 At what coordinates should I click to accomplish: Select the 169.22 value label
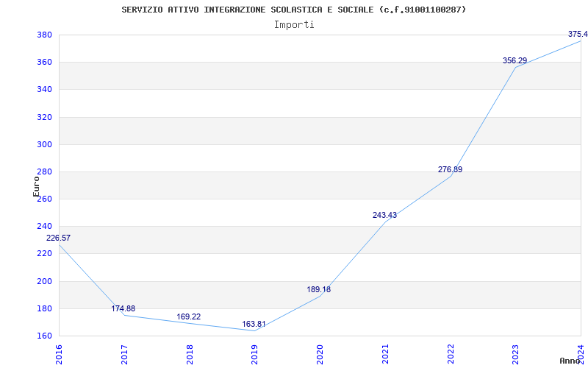pyautogui.click(x=189, y=317)
